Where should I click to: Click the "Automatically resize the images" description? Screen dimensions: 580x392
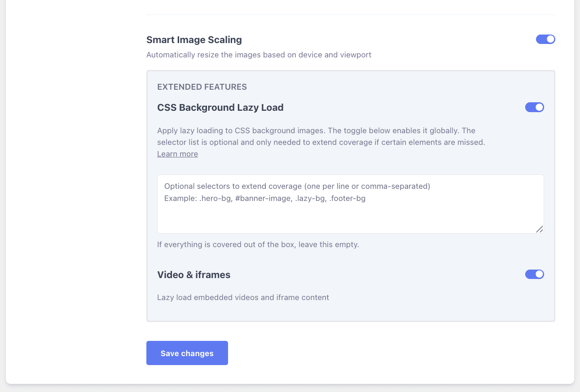[259, 55]
